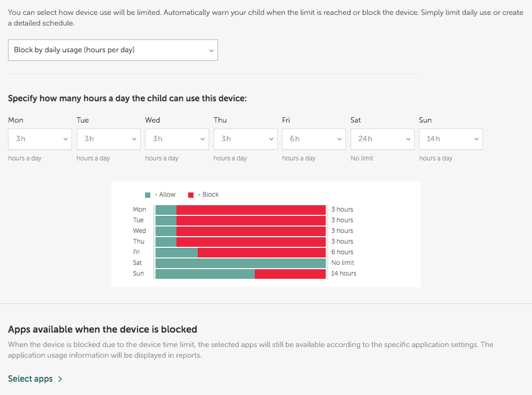Click the green Allow legend swatch
Screen dimensions: 532x395
click(x=148, y=195)
